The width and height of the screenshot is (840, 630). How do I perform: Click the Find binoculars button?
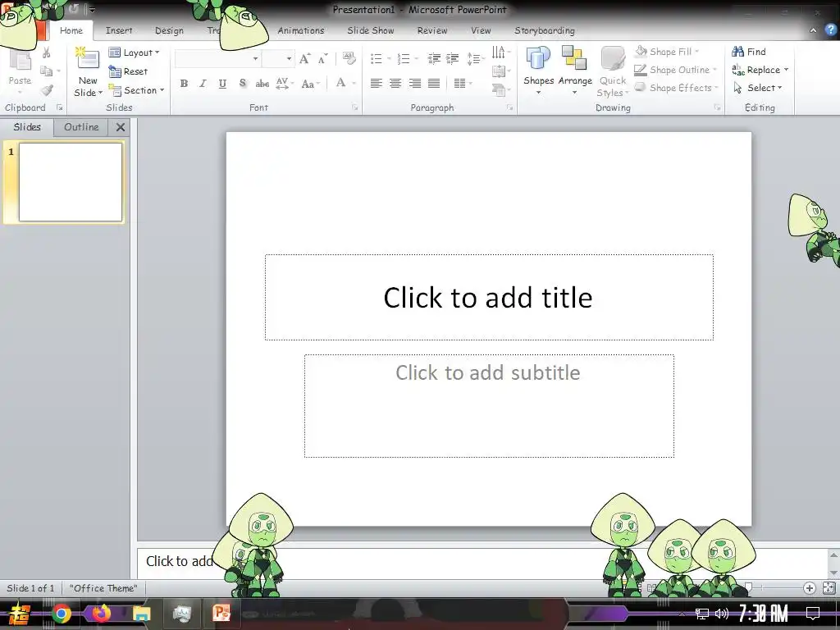(749, 52)
